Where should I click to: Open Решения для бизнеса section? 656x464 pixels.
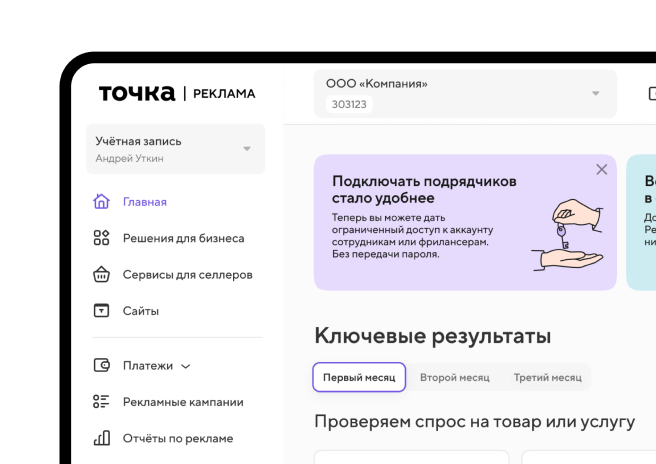tap(184, 238)
